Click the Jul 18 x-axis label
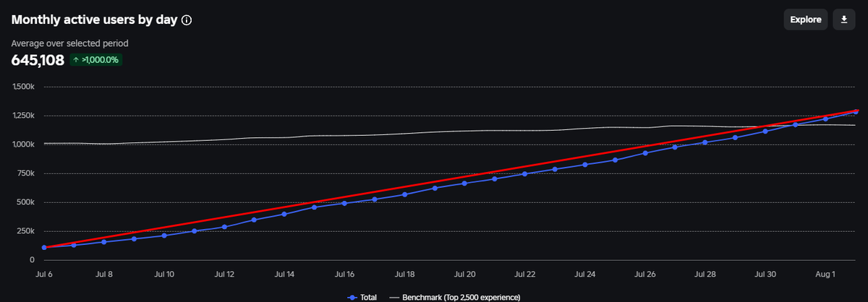Screen dimensions: 868x302 point(404,275)
